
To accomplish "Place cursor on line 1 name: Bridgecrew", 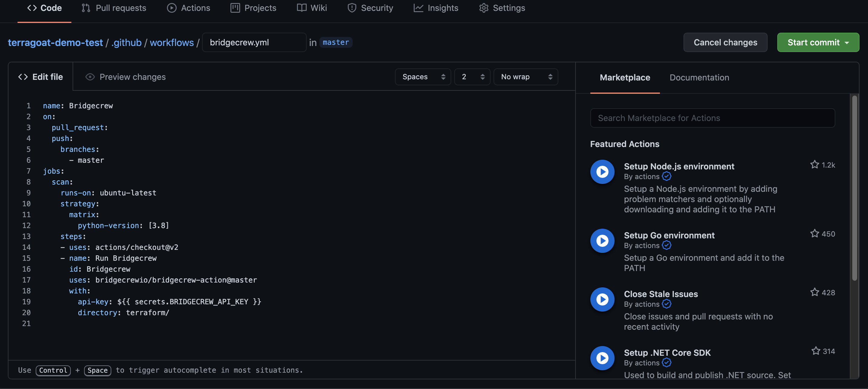I will pos(78,106).
